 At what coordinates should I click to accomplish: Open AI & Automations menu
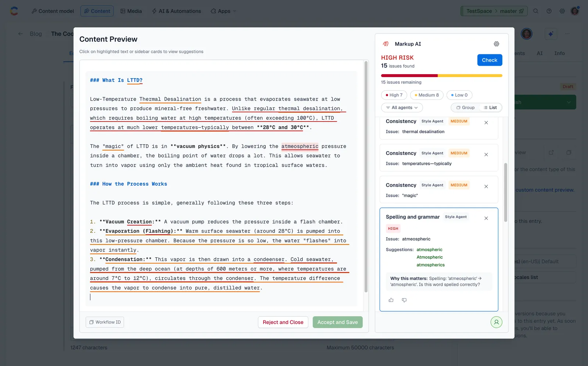click(176, 11)
